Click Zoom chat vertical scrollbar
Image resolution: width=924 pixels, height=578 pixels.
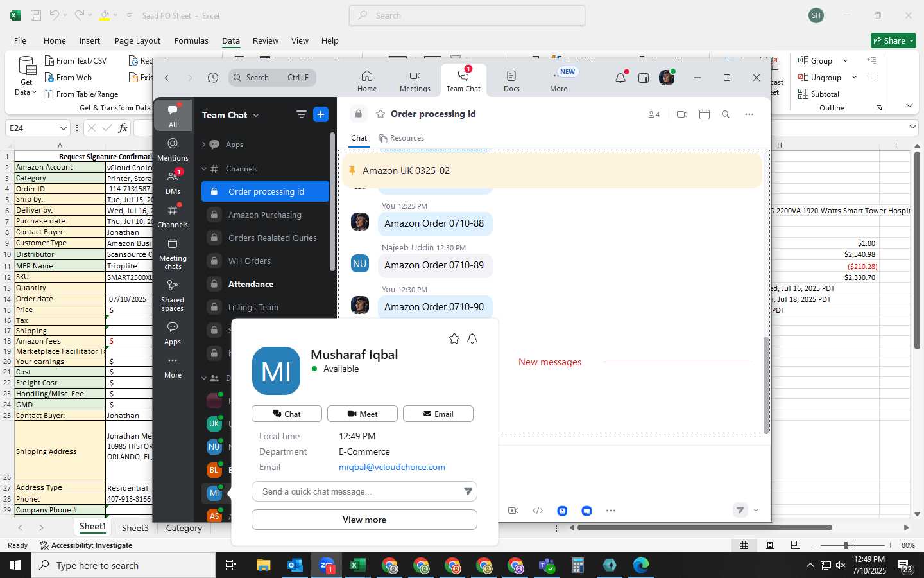point(766,384)
